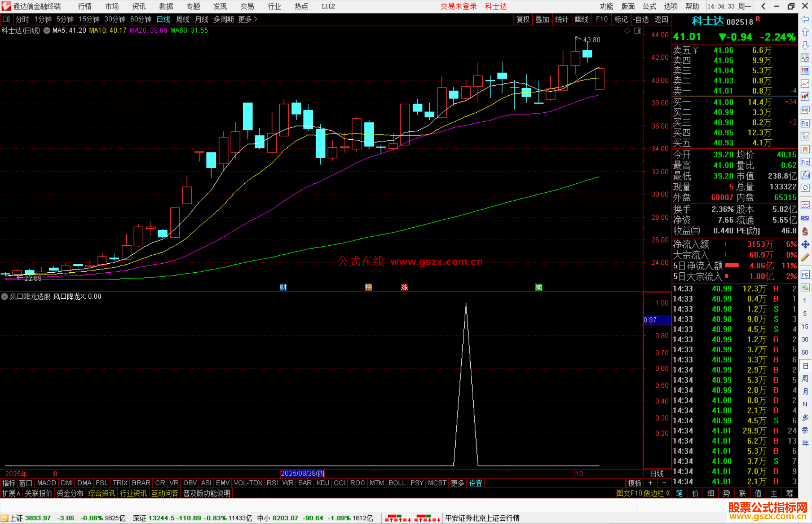The height and width of the screenshot is (524, 812).
Task: Click the four-way move arrows icon
Action: click(x=805, y=245)
